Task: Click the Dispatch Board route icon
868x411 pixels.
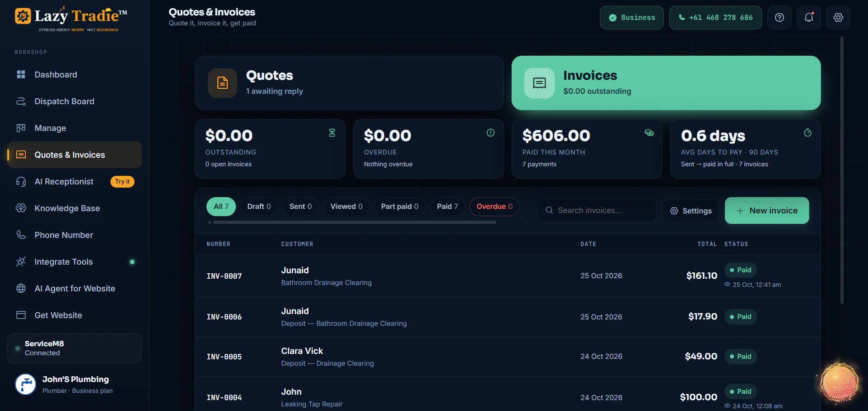Action: 21,101
